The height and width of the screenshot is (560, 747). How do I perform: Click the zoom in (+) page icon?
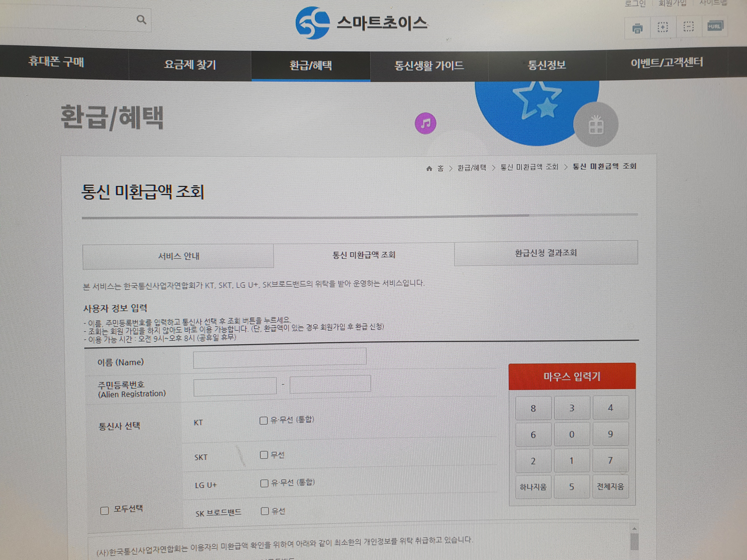pyautogui.click(x=663, y=27)
